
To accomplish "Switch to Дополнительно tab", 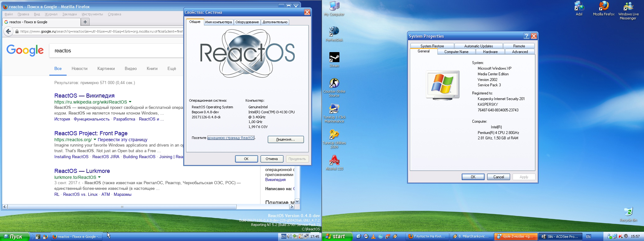I will click(x=275, y=22).
